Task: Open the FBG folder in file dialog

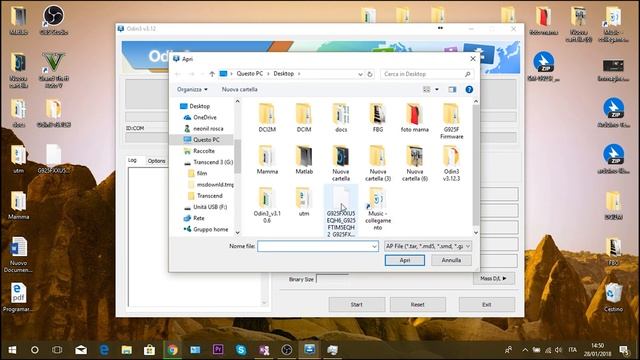Action: 378,118
